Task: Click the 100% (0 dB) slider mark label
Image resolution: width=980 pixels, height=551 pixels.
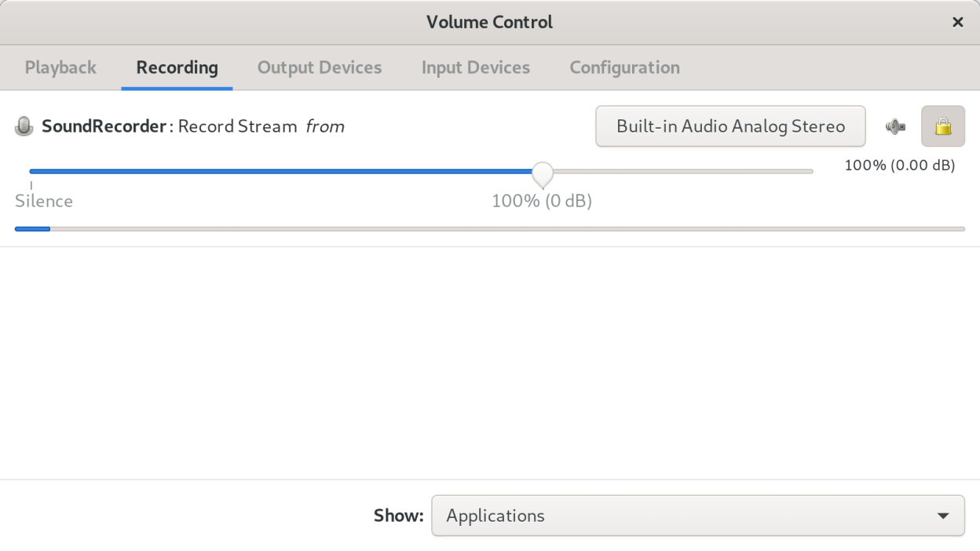Action: coord(542,201)
